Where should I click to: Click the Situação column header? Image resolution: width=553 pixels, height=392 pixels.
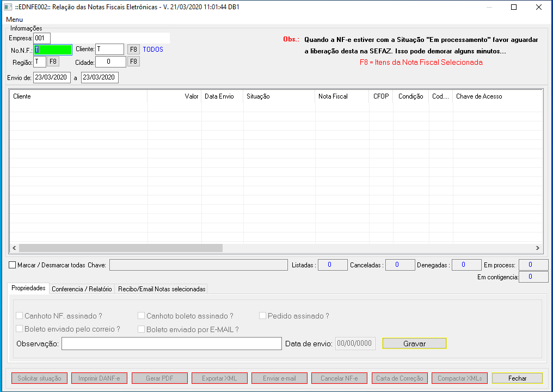(x=279, y=96)
